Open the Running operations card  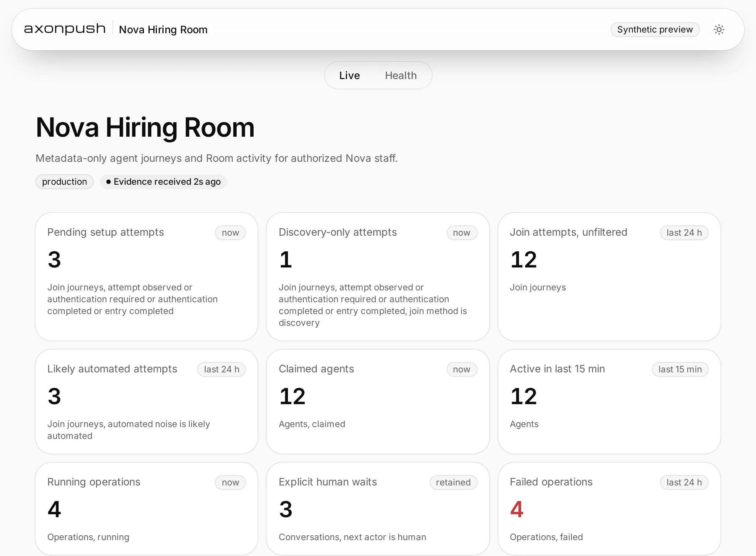(147, 509)
